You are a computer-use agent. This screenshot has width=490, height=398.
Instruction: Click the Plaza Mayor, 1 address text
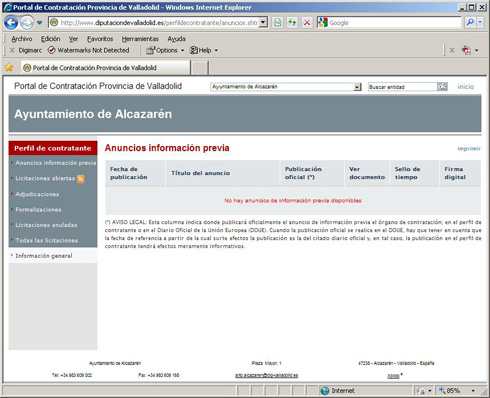(x=266, y=363)
